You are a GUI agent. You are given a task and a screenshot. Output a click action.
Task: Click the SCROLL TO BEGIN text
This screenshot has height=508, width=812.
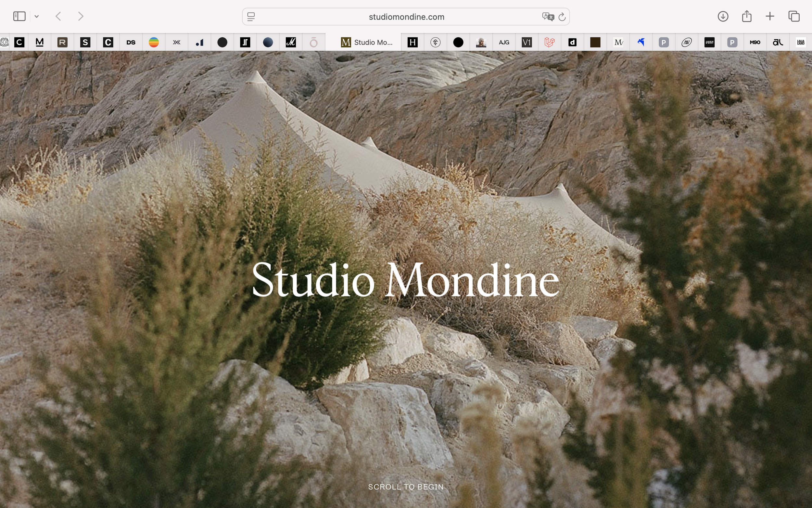(405, 487)
